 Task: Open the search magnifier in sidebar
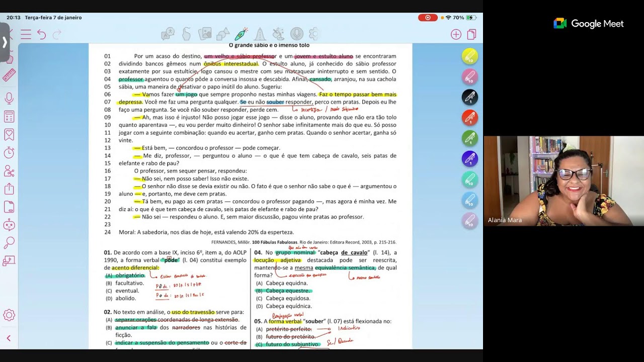click(x=9, y=243)
